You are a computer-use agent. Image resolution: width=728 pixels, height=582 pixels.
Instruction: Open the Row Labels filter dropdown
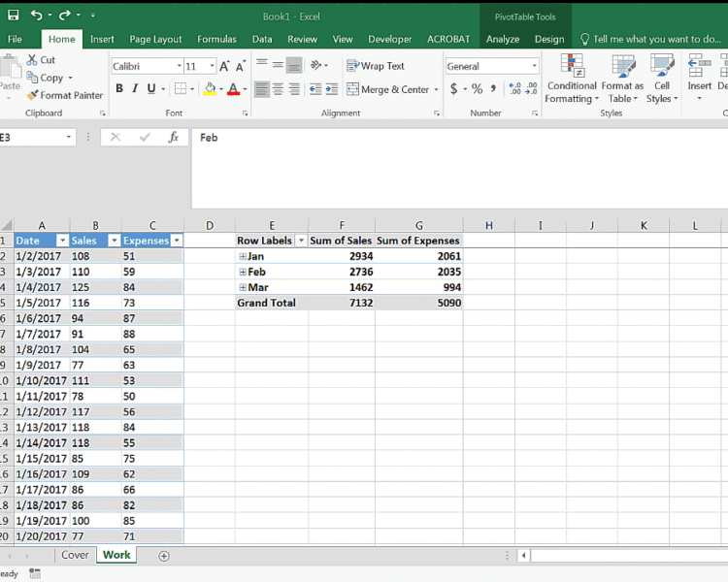pos(301,241)
